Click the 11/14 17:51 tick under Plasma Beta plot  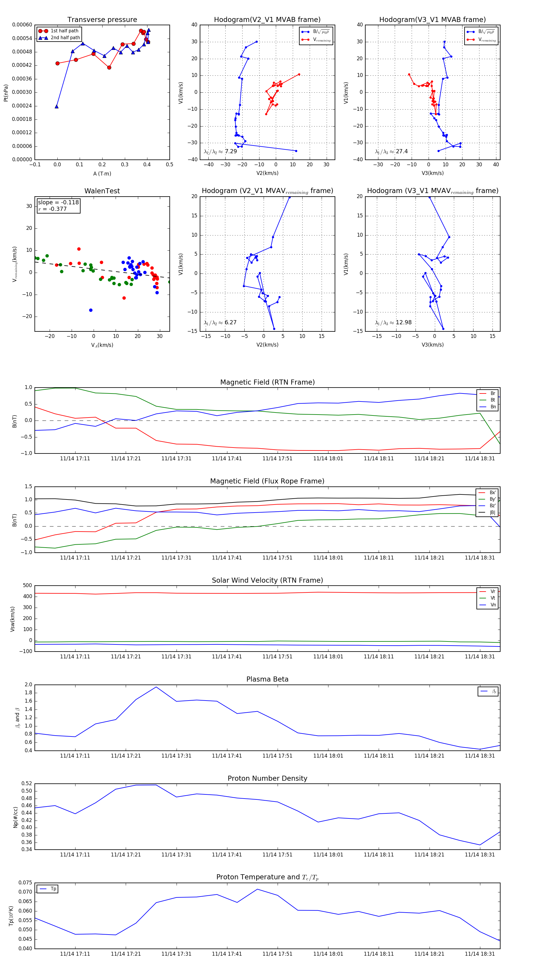click(x=277, y=755)
